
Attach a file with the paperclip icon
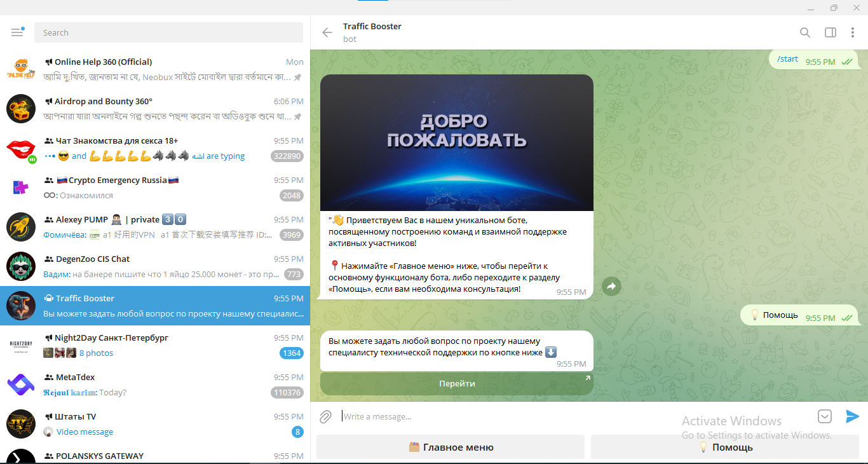click(x=325, y=417)
